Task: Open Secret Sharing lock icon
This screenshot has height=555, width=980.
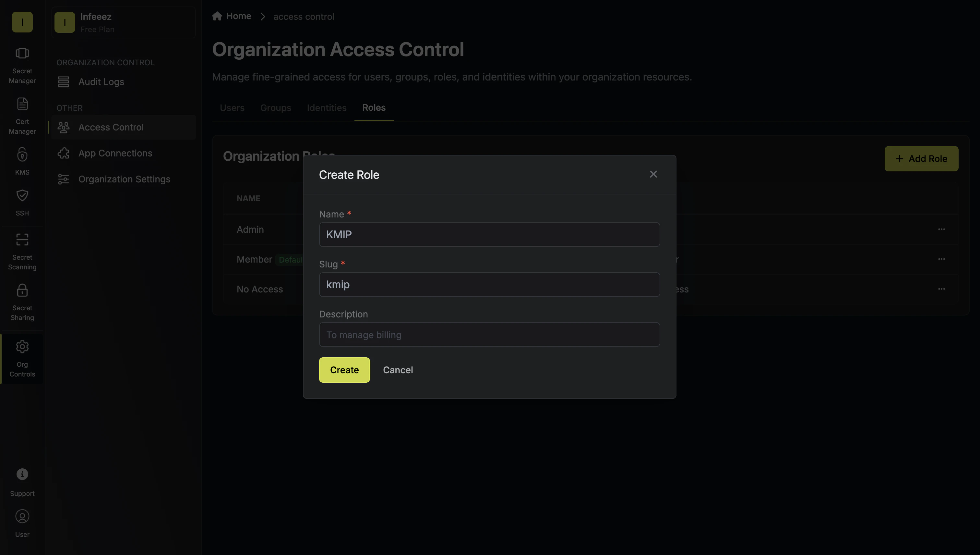Action: click(22, 290)
